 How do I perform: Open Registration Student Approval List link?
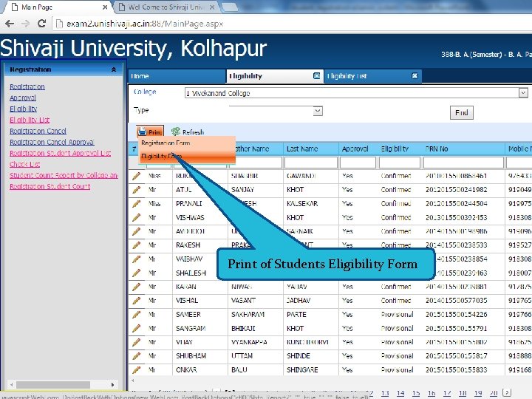(60, 153)
